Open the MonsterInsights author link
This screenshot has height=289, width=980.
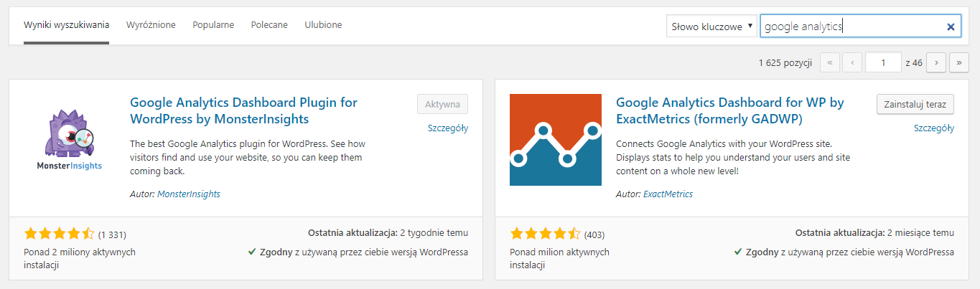[x=189, y=194]
